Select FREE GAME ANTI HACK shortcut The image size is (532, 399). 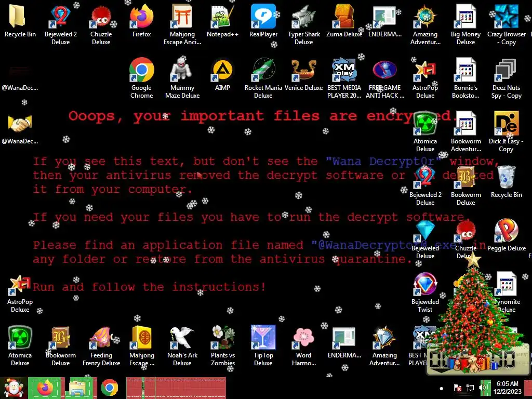[385, 78]
